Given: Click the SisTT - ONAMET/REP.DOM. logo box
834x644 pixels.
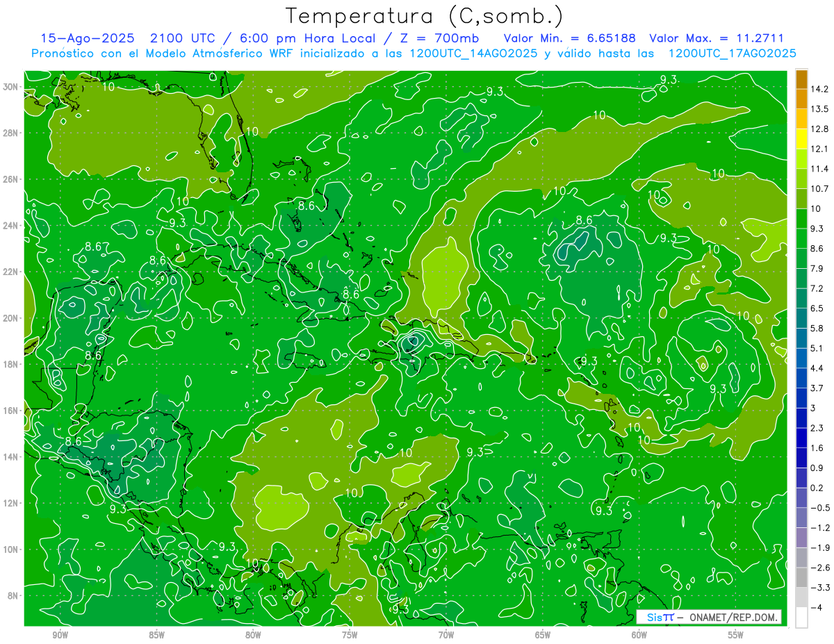Looking at the screenshot, I should 709,617.
